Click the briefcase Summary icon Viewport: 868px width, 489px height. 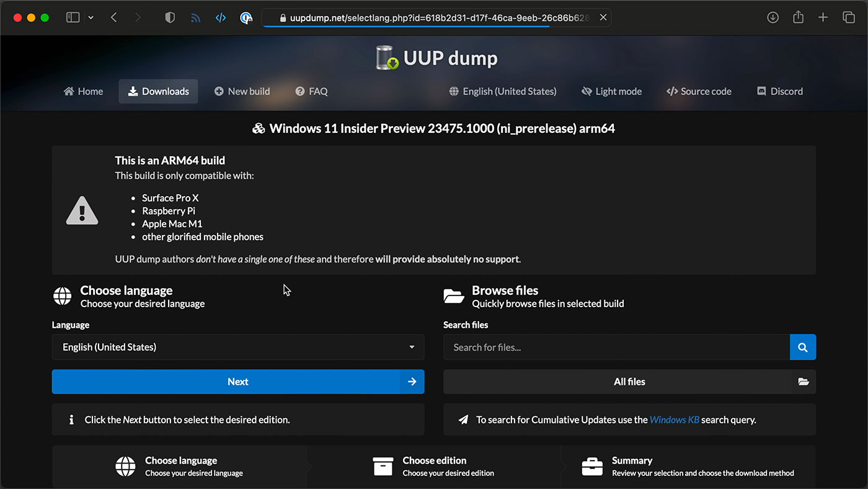pyautogui.click(x=592, y=466)
